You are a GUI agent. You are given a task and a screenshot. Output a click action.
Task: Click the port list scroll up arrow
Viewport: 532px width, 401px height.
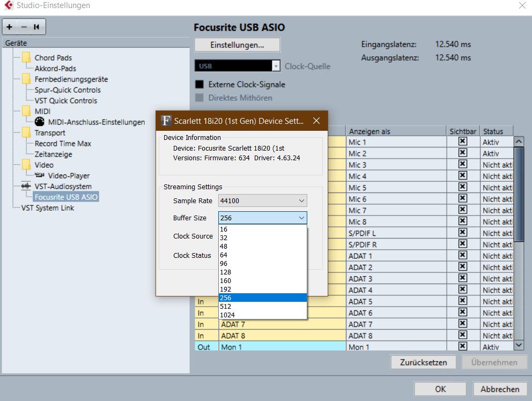(x=519, y=141)
